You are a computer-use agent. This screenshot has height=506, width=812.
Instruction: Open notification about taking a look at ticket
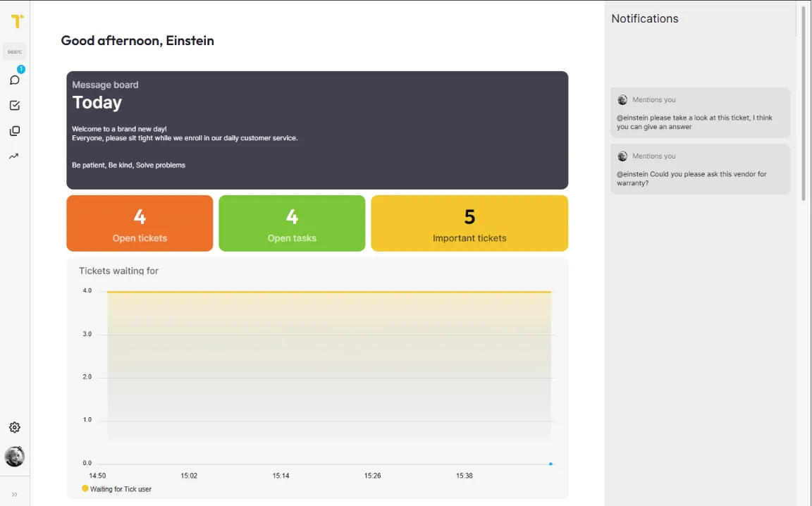[x=700, y=112]
